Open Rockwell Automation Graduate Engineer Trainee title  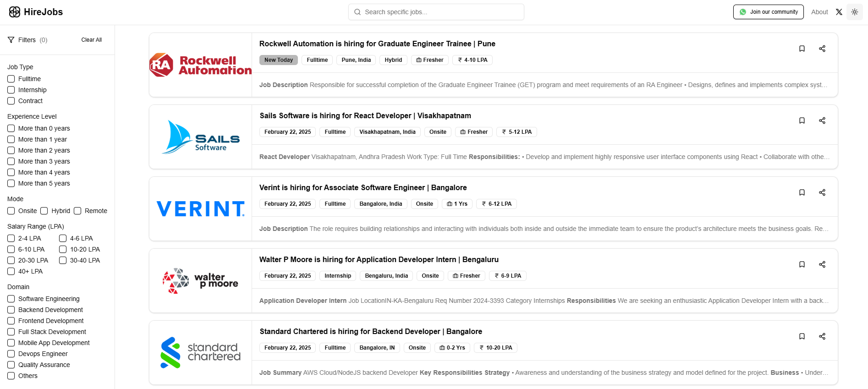point(377,44)
